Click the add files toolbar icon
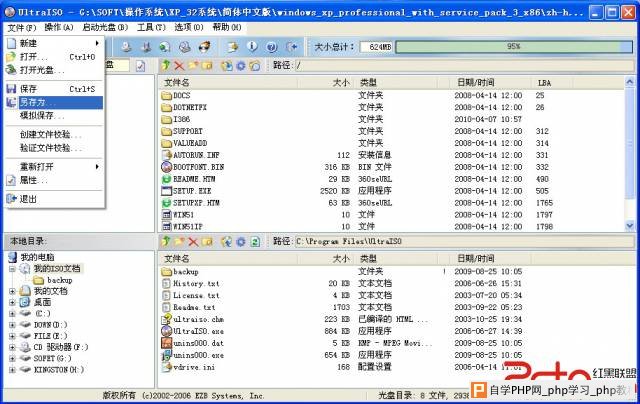The height and width of the screenshot is (404, 640). pos(233,47)
